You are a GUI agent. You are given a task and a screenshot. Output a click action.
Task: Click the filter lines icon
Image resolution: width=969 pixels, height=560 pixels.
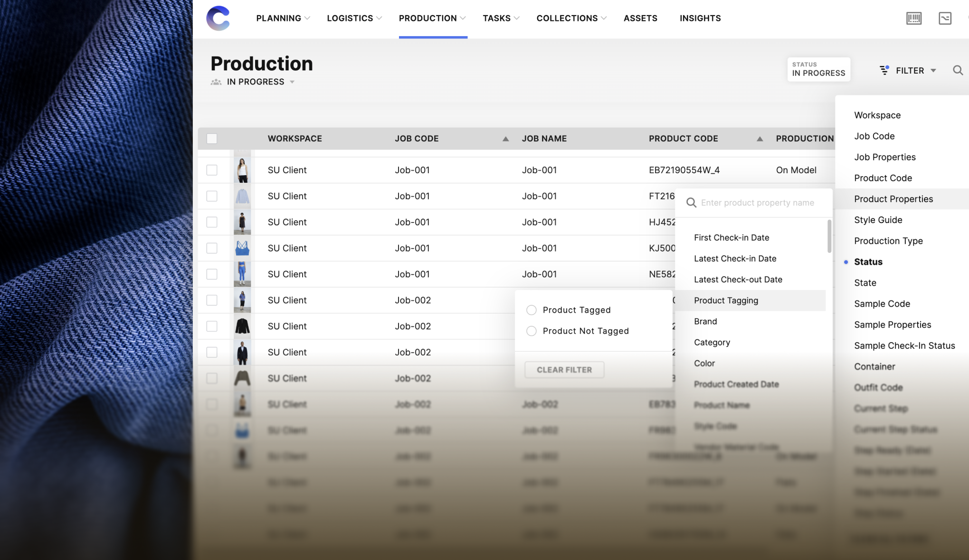click(x=884, y=70)
